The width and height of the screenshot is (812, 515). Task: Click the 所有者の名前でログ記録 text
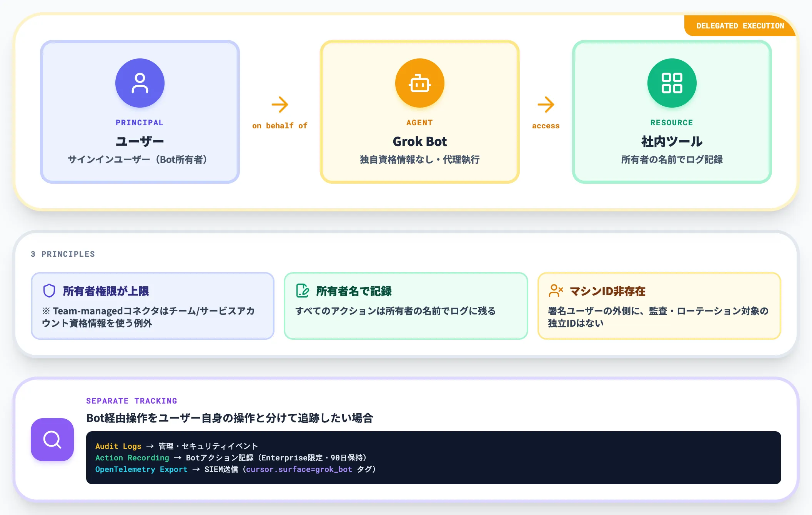click(x=672, y=159)
